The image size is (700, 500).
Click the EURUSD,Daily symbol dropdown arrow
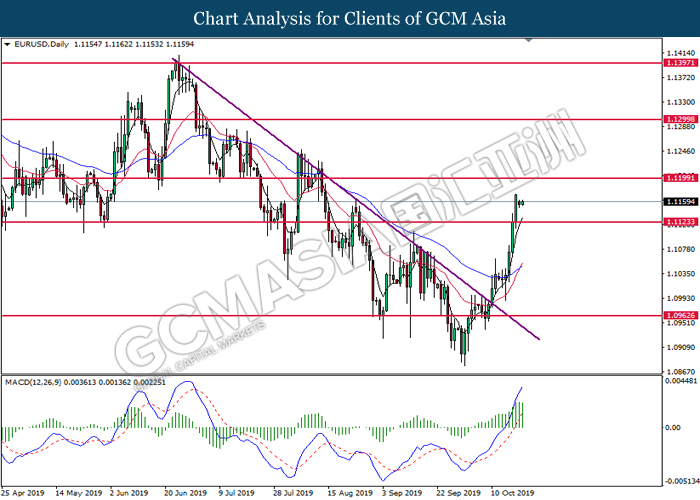(x=7, y=44)
